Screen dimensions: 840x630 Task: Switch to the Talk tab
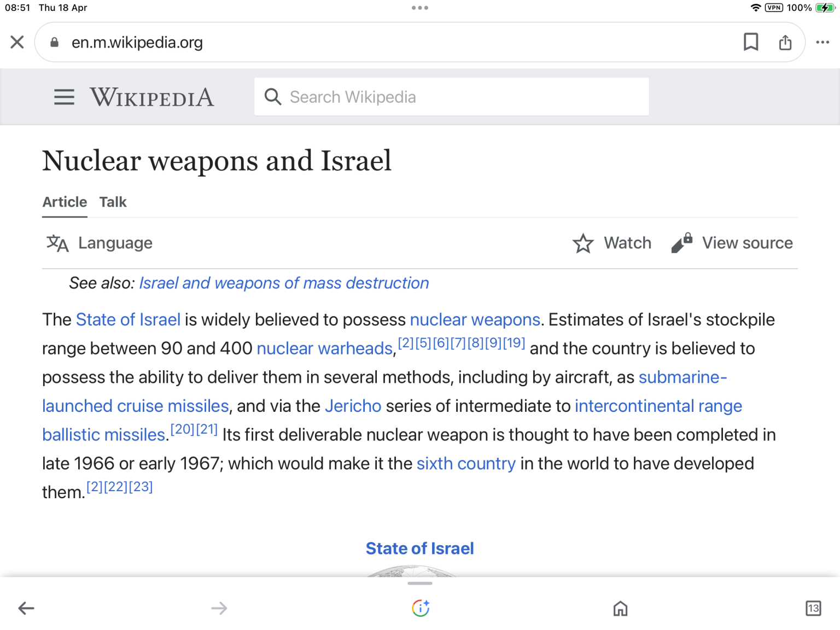(113, 202)
